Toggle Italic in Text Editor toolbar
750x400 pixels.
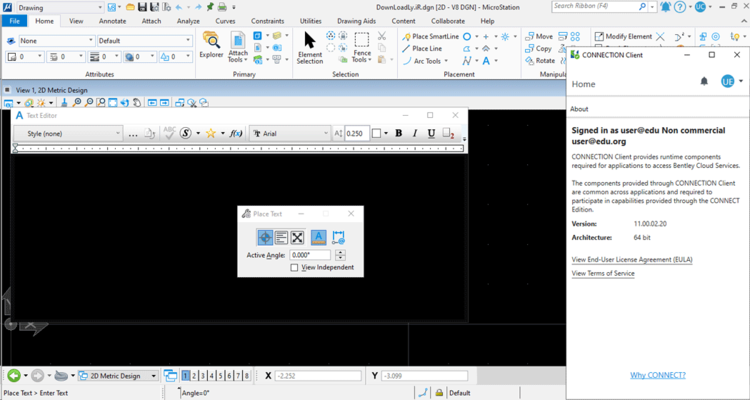(x=415, y=133)
